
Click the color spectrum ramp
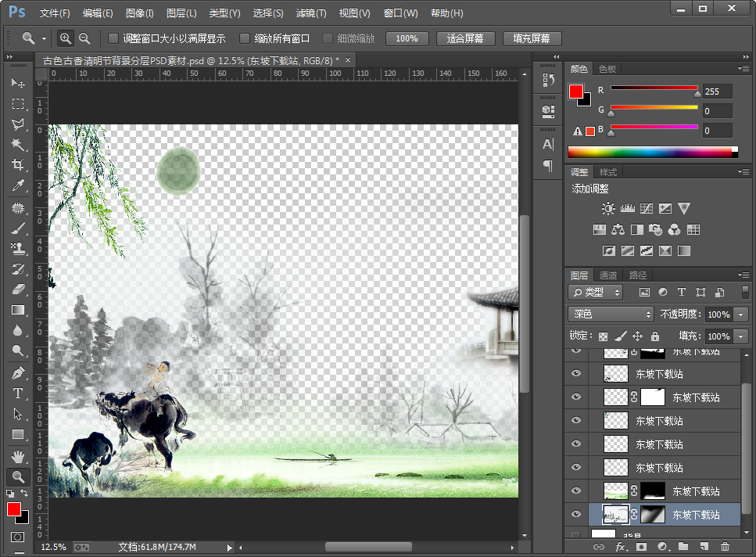point(653,153)
